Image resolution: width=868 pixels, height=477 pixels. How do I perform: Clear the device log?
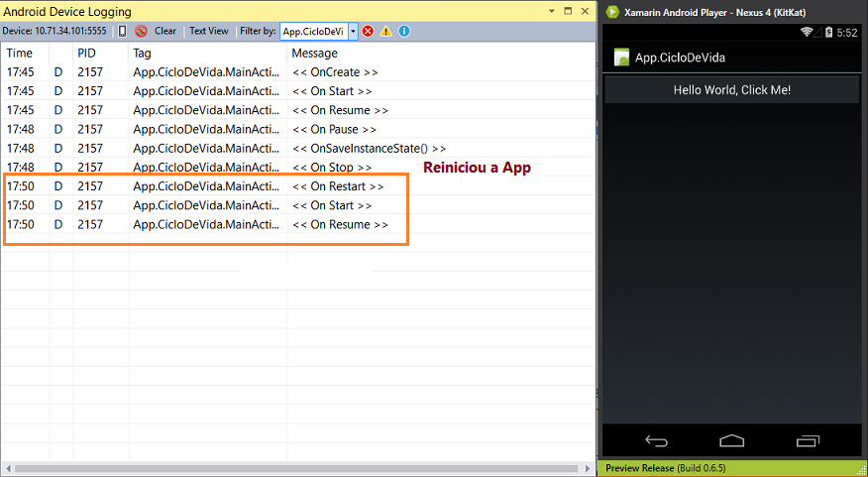click(164, 31)
